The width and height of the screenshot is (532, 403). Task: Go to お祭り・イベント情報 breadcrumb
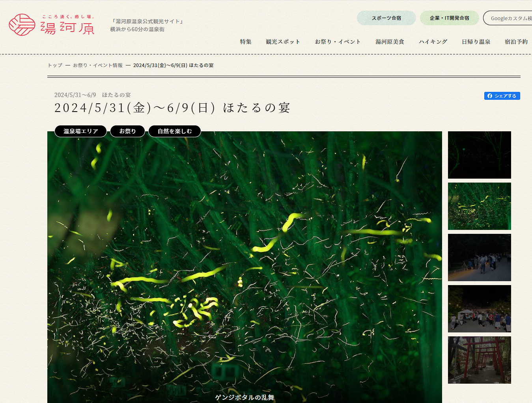point(98,65)
